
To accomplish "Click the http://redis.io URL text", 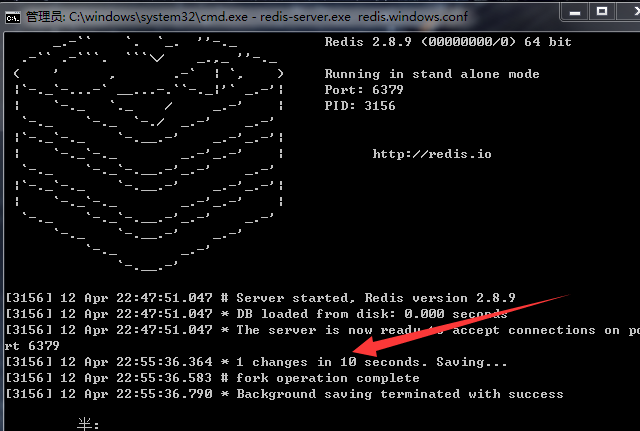I will click(x=432, y=154).
